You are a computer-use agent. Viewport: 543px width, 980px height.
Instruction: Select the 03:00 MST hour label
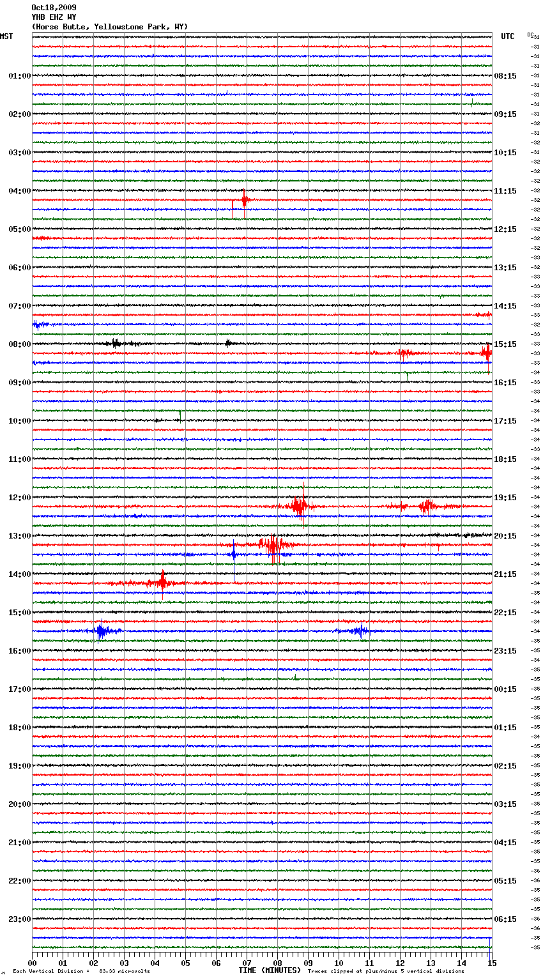tap(19, 153)
